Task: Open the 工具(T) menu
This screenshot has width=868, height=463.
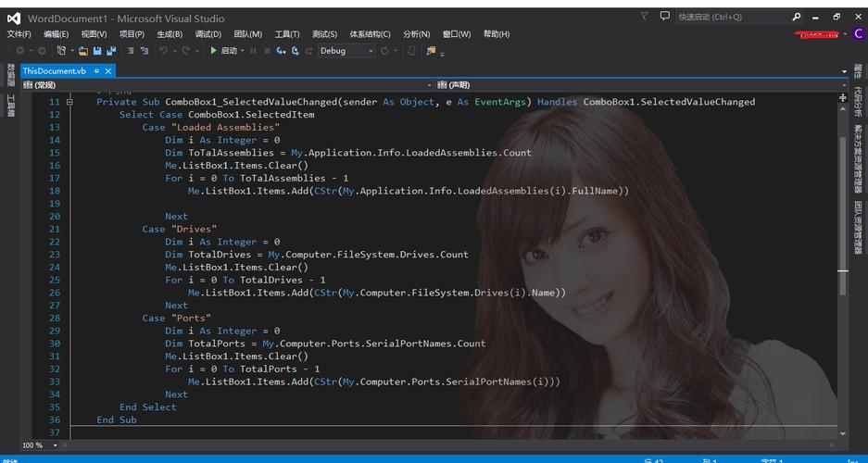Action: [x=287, y=34]
